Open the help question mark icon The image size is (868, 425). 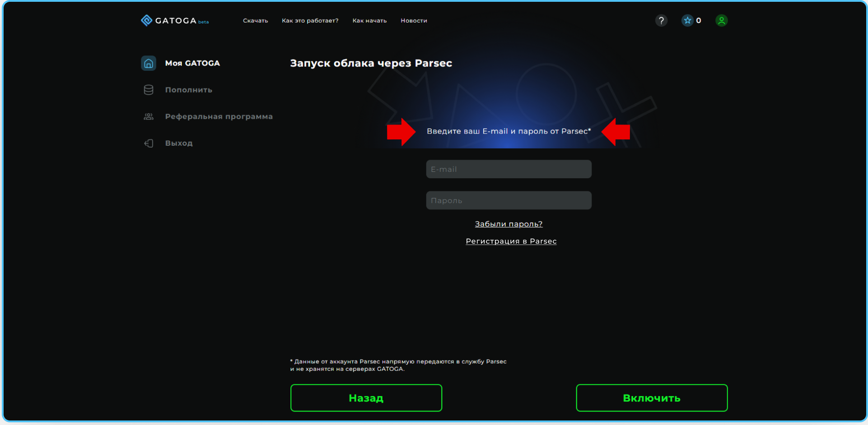coord(661,20)
